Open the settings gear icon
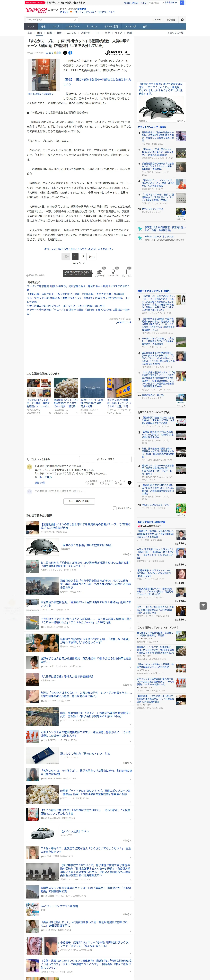210x980 pixels. [x=182, y=20]
